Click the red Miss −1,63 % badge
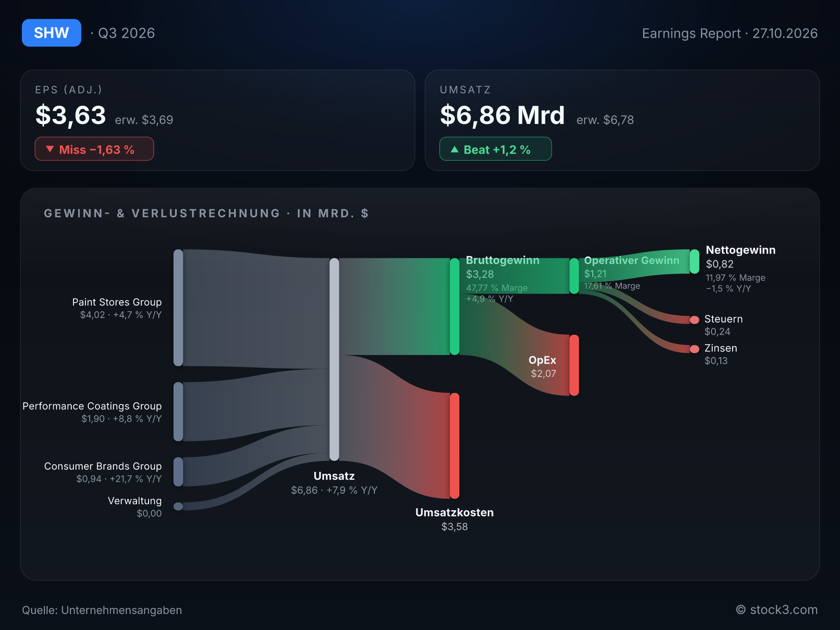 pyautogui.click(x=94, y=149)
